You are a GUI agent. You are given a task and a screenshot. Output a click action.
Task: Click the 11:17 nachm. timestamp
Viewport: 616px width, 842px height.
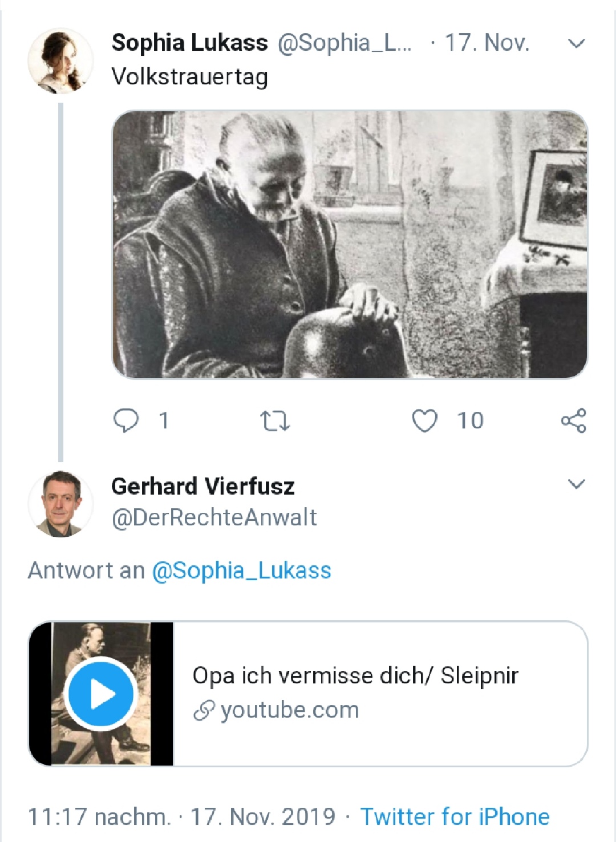click(99, 816)
